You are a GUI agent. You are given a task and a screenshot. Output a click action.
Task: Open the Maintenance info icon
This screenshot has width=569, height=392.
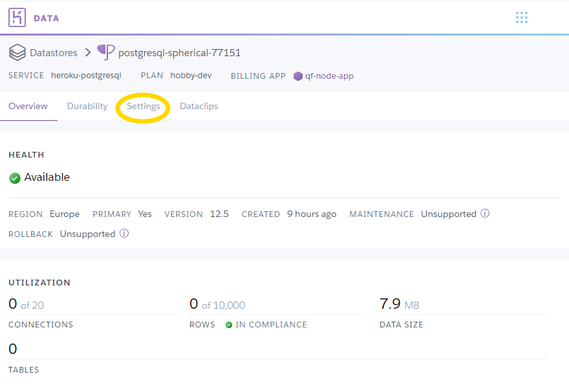[x=485, y=214]
